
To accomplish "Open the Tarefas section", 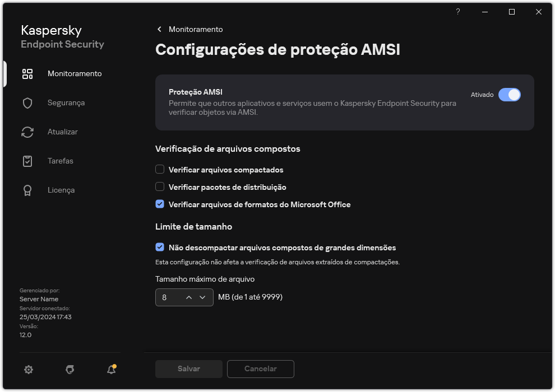I will click(27, 161).
